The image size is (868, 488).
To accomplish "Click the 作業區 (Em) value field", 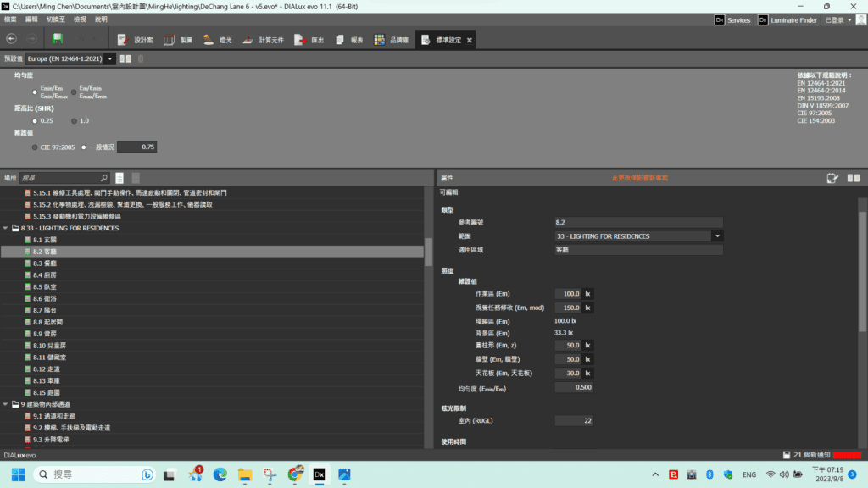I will pyautogui.click(x=568, y=294).
